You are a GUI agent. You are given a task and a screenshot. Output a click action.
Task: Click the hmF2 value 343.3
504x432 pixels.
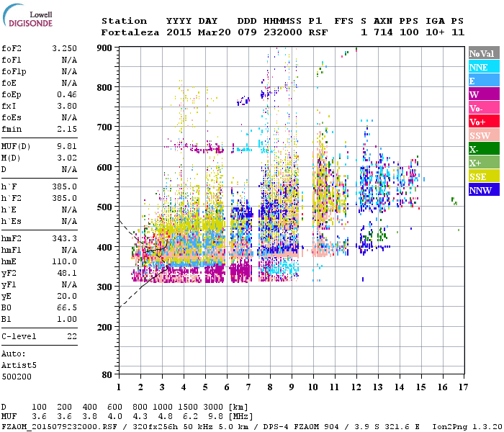[x=64, y=238]
